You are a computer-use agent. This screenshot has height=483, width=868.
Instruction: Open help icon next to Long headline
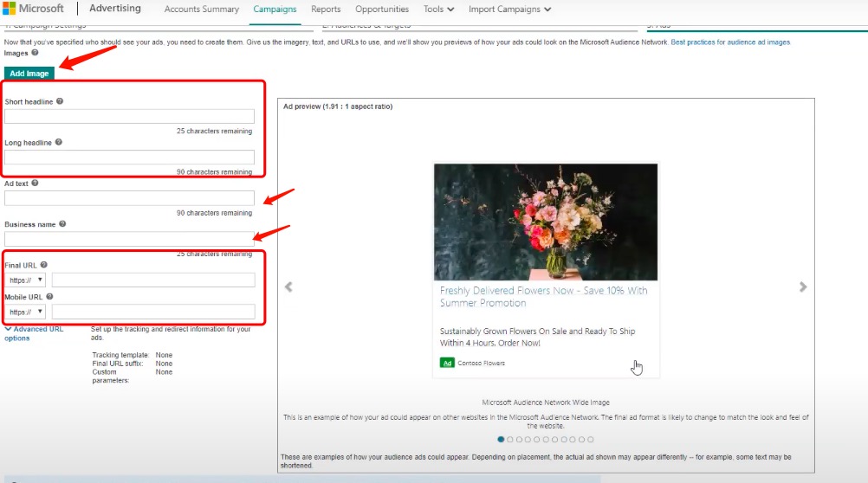(x=59, y=142)
